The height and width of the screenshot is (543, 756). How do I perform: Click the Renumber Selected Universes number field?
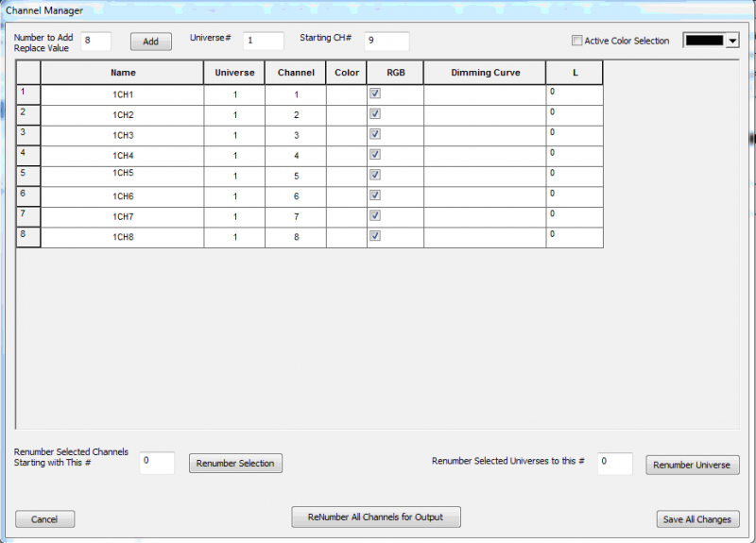[x=614, y=463]
